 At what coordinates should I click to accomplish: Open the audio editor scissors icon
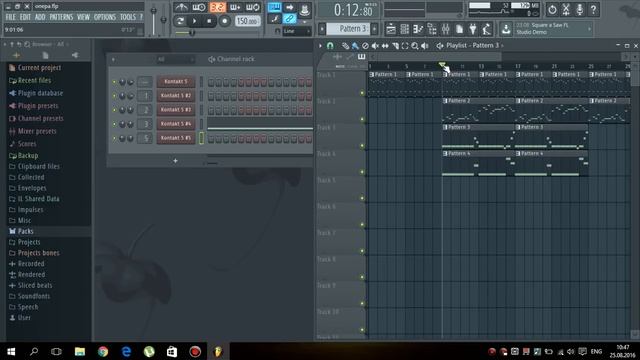pyautogui.click(x=566, y=9)
